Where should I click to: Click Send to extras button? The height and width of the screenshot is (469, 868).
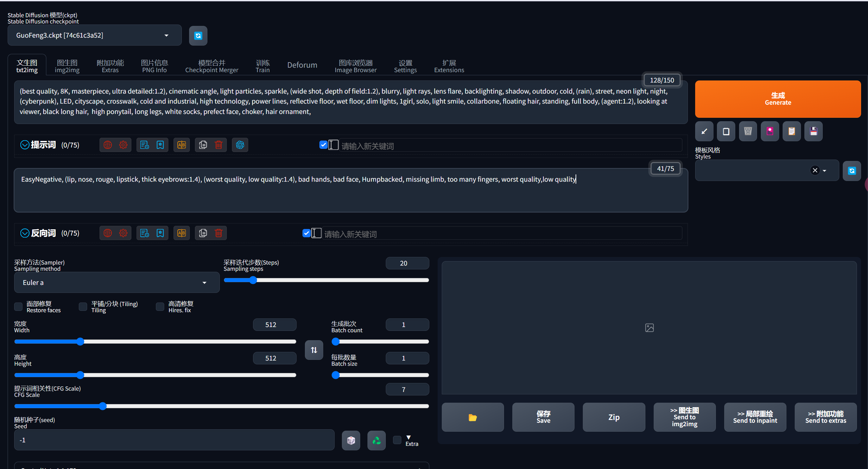(825, 417)
